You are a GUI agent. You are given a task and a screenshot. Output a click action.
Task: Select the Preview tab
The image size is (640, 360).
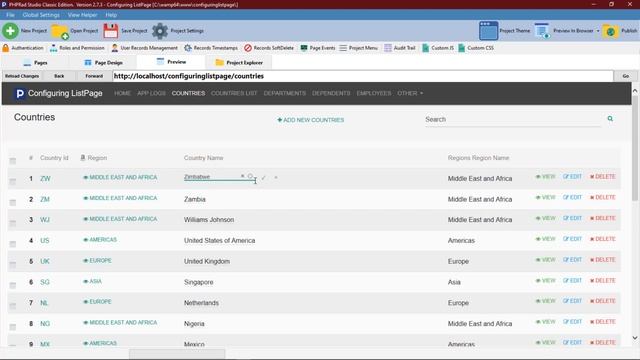pos(171,62)
